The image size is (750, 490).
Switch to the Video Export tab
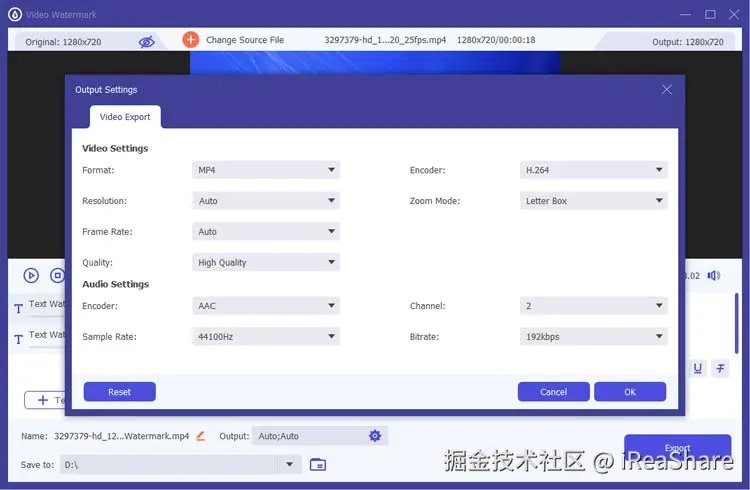125,117
